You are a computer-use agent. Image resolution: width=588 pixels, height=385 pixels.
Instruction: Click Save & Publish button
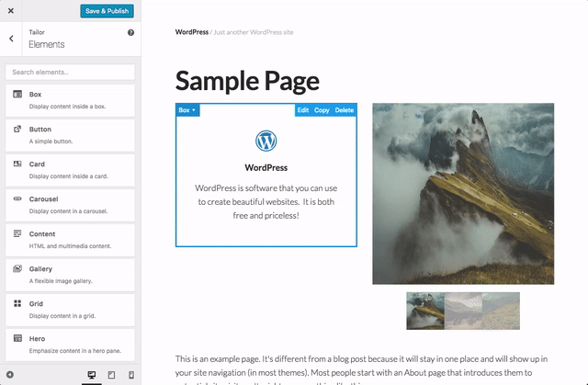coord(107,11)
